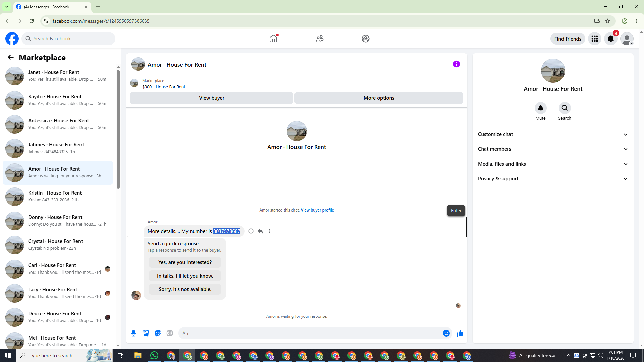Mute this conversation with bell icon

[x=540, y=108]
